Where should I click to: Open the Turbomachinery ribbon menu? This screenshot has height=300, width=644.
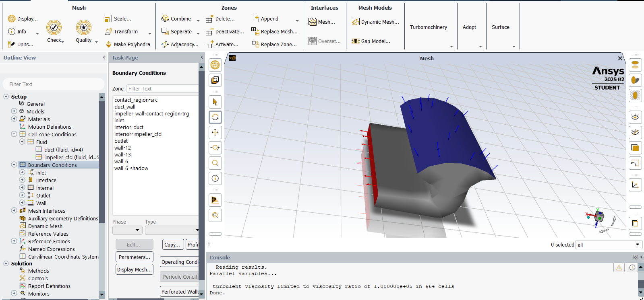(x=428, y=27)
